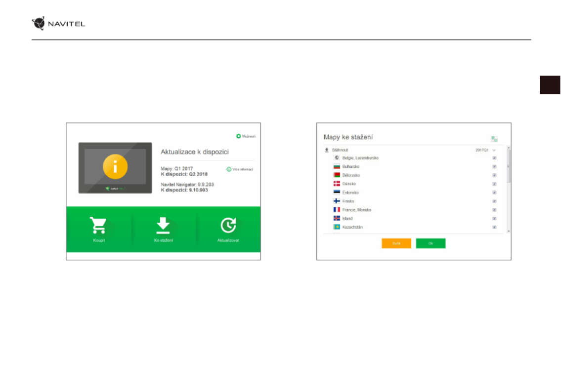Click the download arrow icon beside Stáhnout

click(x=327, y=150)
